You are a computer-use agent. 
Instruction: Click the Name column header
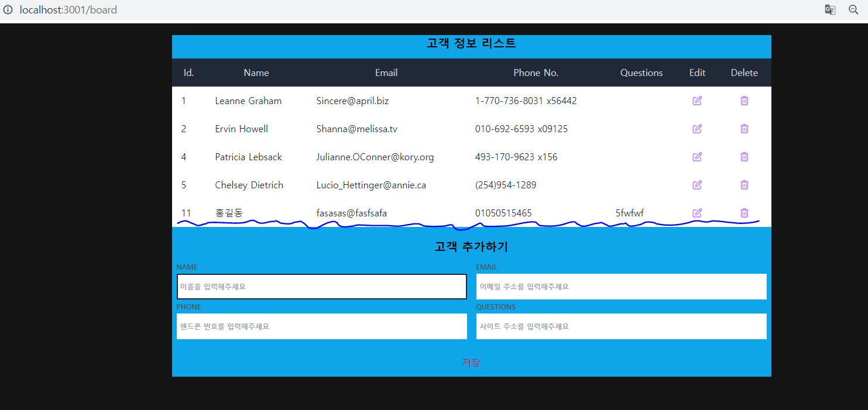coord(256,73)
